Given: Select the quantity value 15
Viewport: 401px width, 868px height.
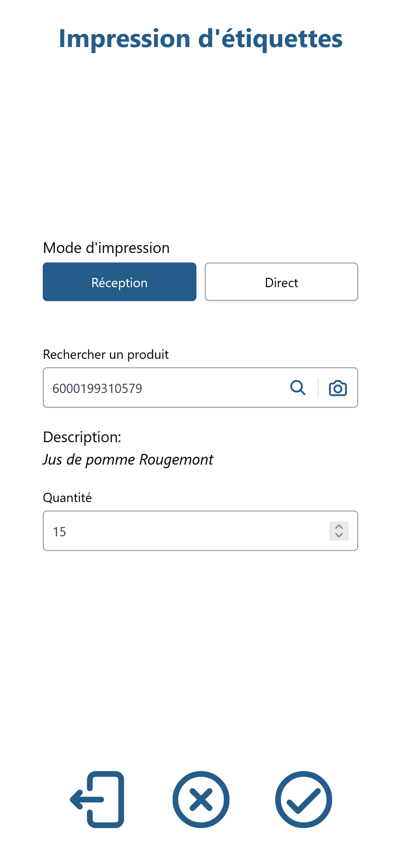Looking at the screenshot, I should click(59, 532).
